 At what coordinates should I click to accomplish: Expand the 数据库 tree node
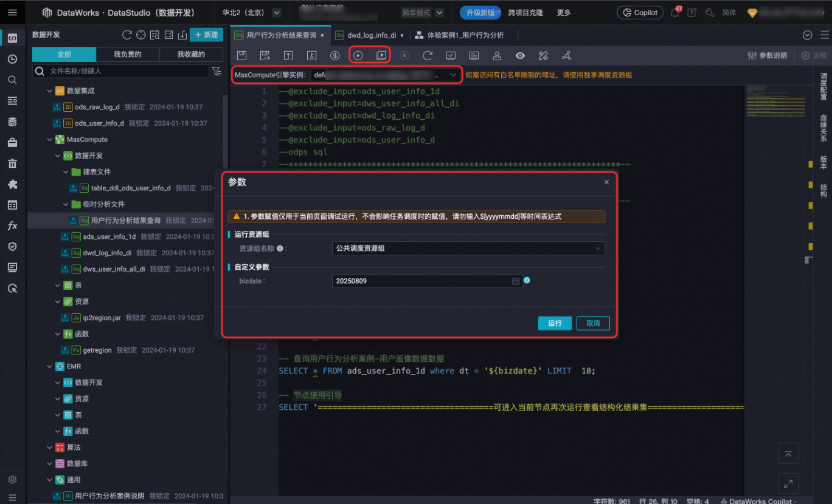[50, 463]
